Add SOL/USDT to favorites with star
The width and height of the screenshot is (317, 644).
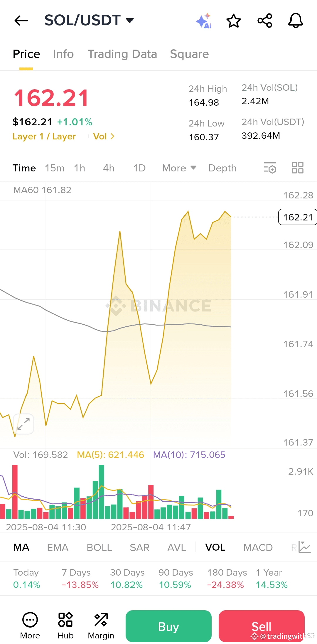[234, 21]
